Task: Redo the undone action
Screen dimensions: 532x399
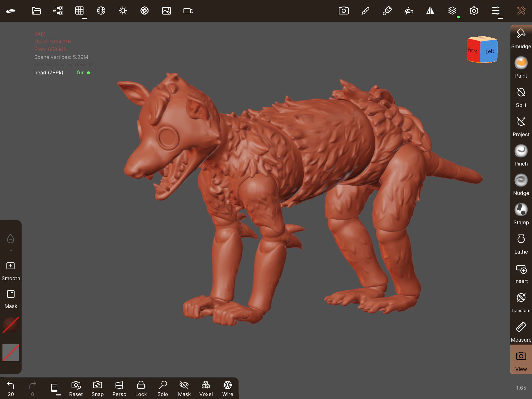Action: pos(33,388)
